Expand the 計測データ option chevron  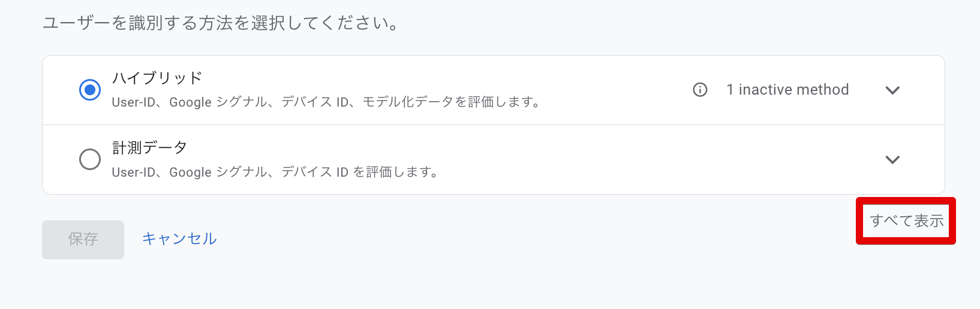pyautogui.click(x=892, y=160)
